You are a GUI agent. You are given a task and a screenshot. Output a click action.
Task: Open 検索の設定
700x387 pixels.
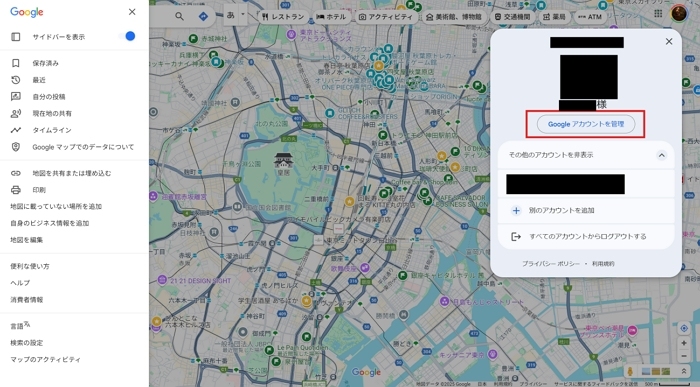(x=27, y=343)
